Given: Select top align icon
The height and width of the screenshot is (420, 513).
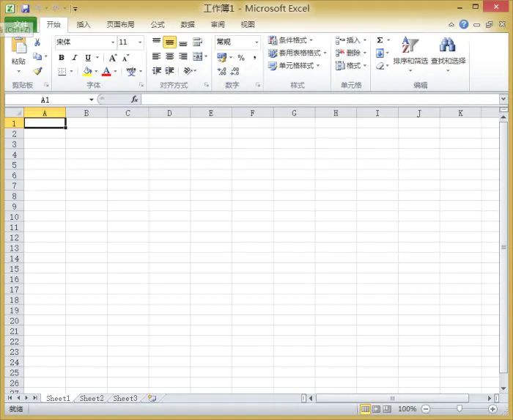Looking at the screenshot, I should 156,42.
